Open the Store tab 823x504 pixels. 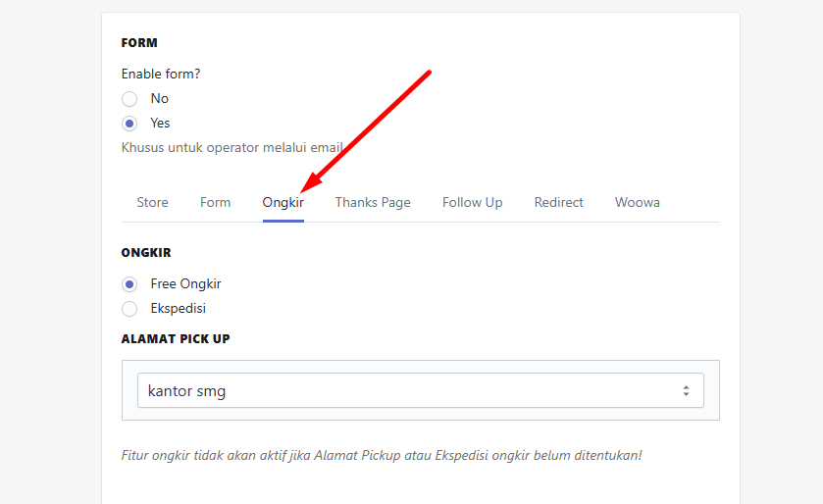point(153,202)
